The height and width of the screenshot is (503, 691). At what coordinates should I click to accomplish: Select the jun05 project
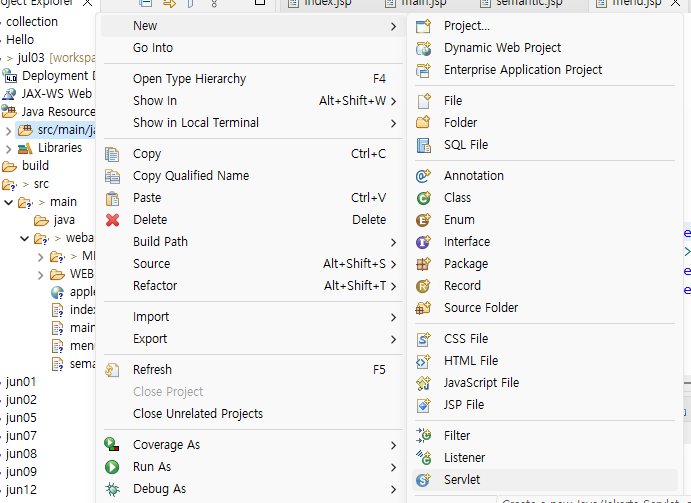21,417
